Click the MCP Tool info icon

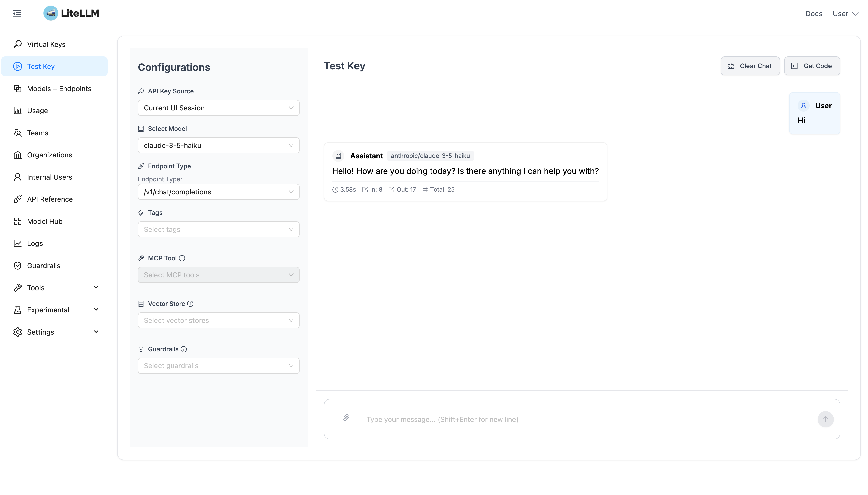(x=182, y=258)
